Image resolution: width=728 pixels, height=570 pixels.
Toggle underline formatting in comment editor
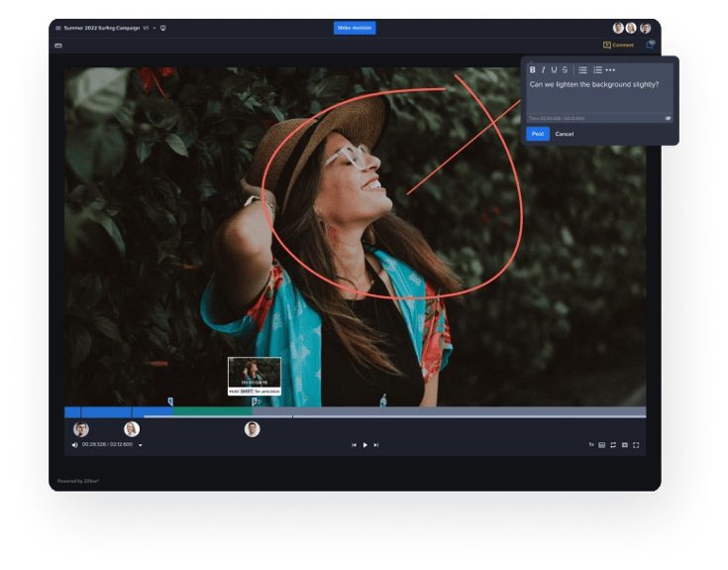tap(554, 70)
